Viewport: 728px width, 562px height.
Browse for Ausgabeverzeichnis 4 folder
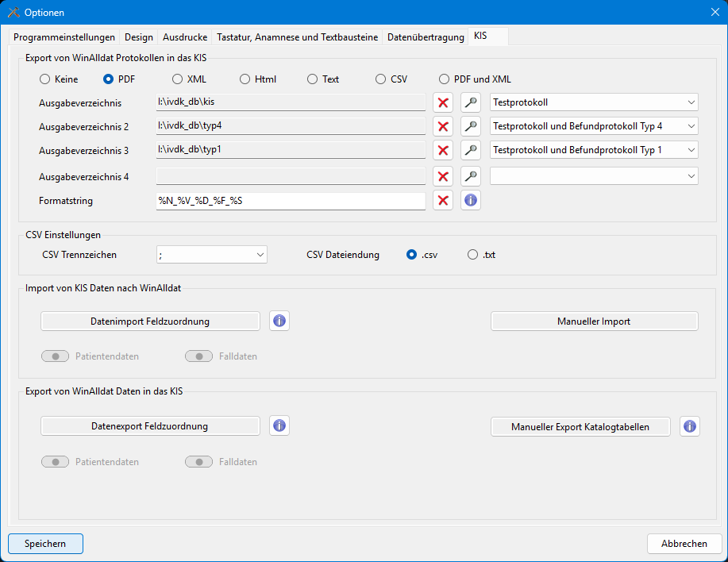point(471,176)
